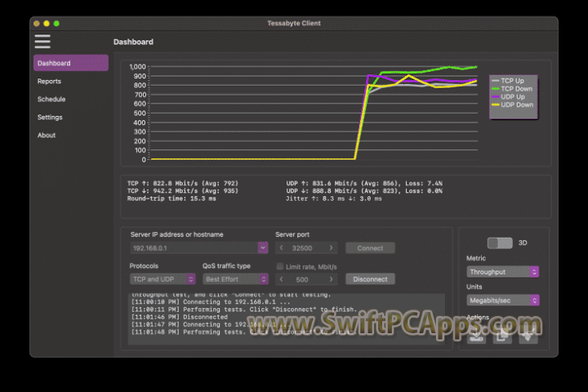Click the 1,000 y-axis label
This screenshot has height=392, width=588.
click(138, 67)
